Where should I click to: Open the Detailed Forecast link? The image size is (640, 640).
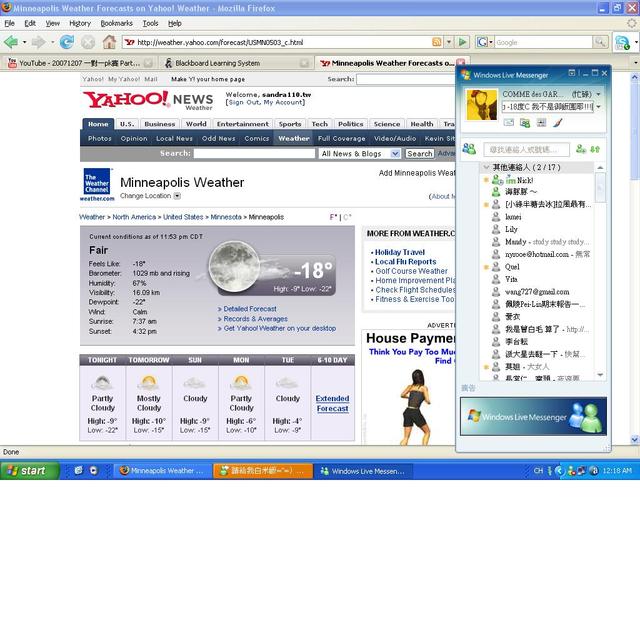[x=250, y=309]
